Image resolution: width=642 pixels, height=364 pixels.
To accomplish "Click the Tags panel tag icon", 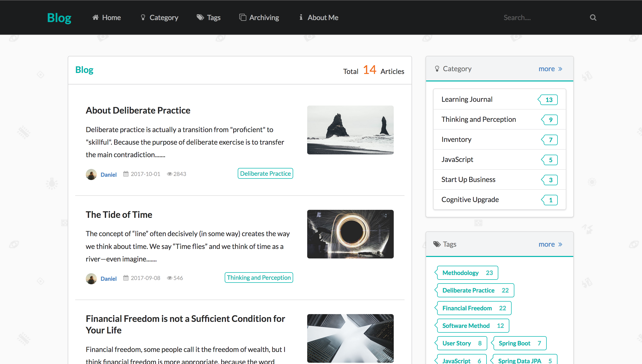I will [437, 244].
